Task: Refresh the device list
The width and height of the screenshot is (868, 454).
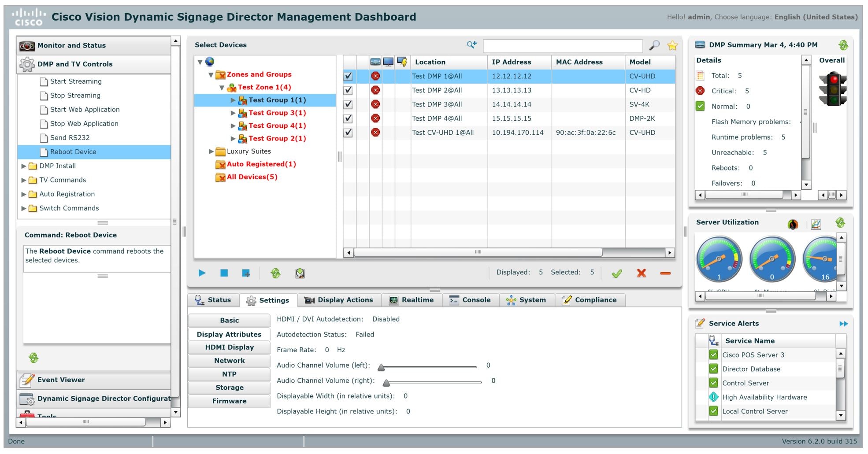Action: pyautogui.click(x=276, y=273)
